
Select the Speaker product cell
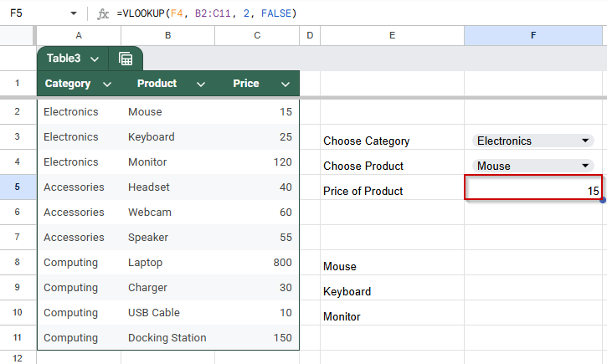point(167,238)
